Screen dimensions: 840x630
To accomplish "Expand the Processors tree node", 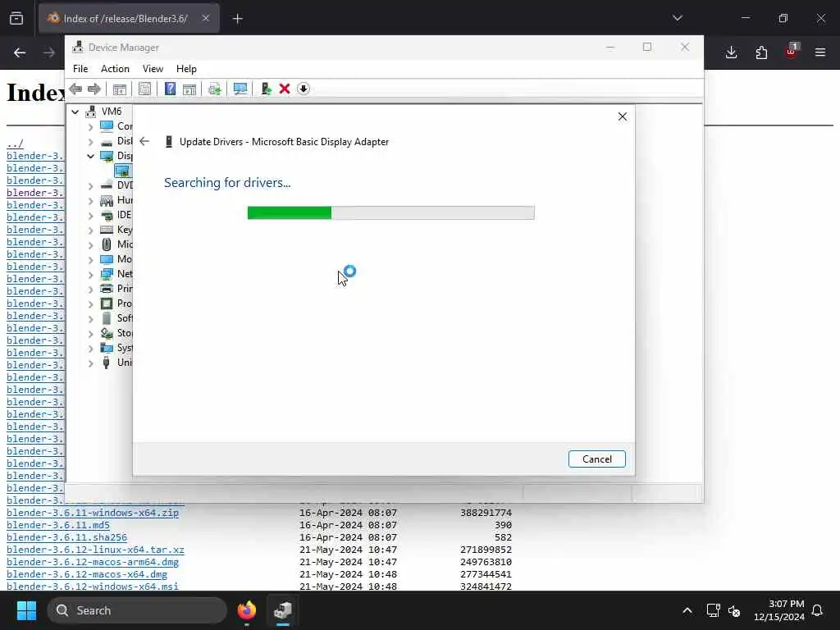I will tap(90, 304).
